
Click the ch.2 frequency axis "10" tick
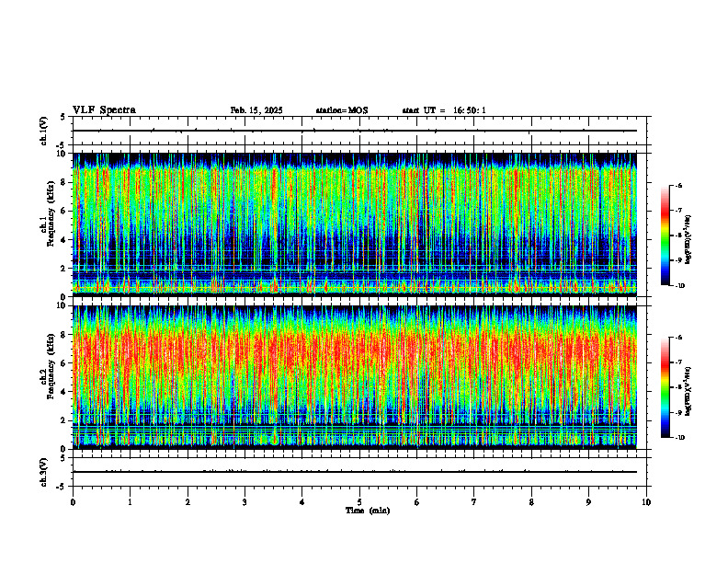pyautogui.click(x=63, y=305)
